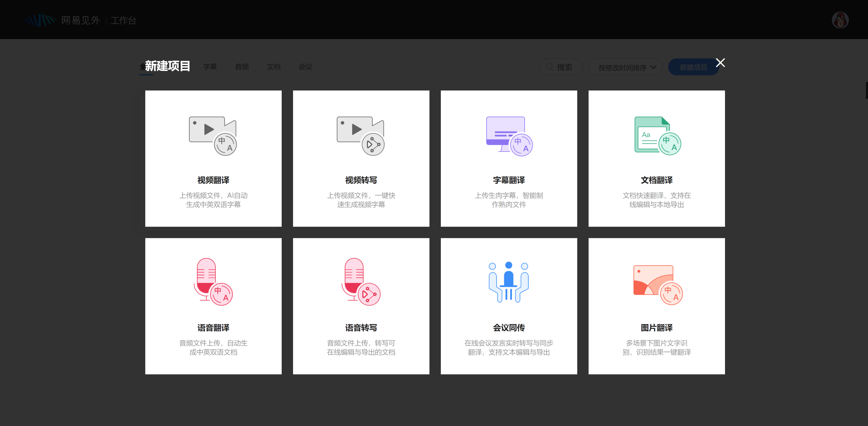
Task: Select the 图片翻译 card title
Action: point(656,327)
